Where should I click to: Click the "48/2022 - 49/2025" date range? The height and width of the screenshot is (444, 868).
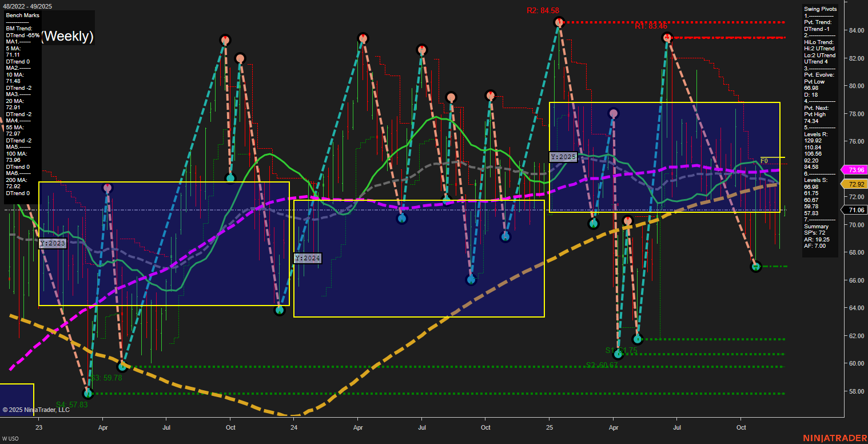(27, 6)
